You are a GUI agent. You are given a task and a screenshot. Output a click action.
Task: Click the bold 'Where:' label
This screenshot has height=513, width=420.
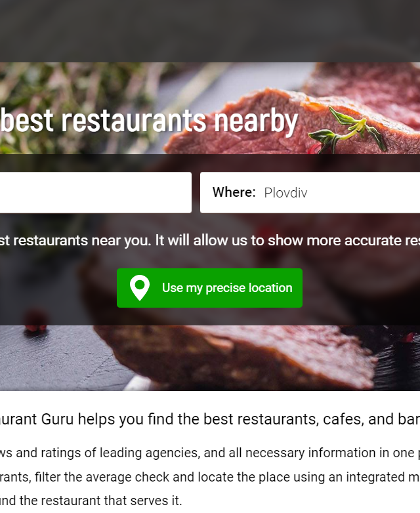tap(234, 192)
